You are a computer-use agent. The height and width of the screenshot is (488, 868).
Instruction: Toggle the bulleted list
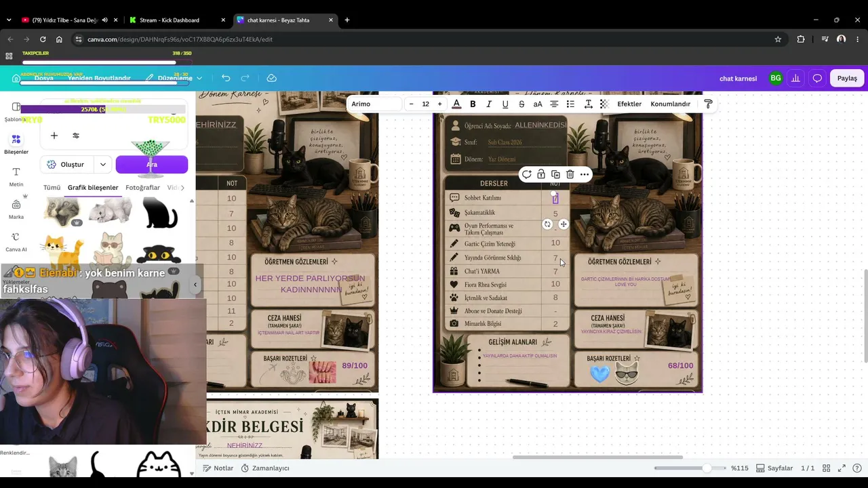tap(570, 104)
